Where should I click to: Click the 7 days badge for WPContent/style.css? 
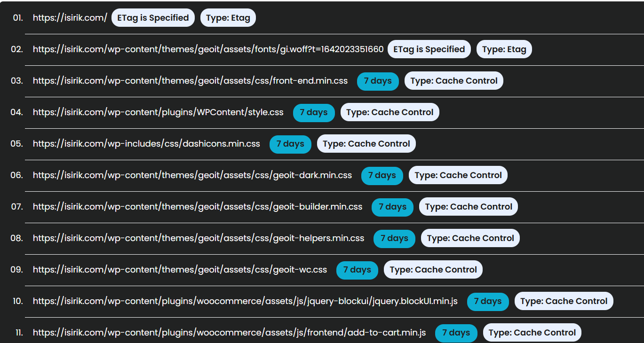[x=314, y=112]
